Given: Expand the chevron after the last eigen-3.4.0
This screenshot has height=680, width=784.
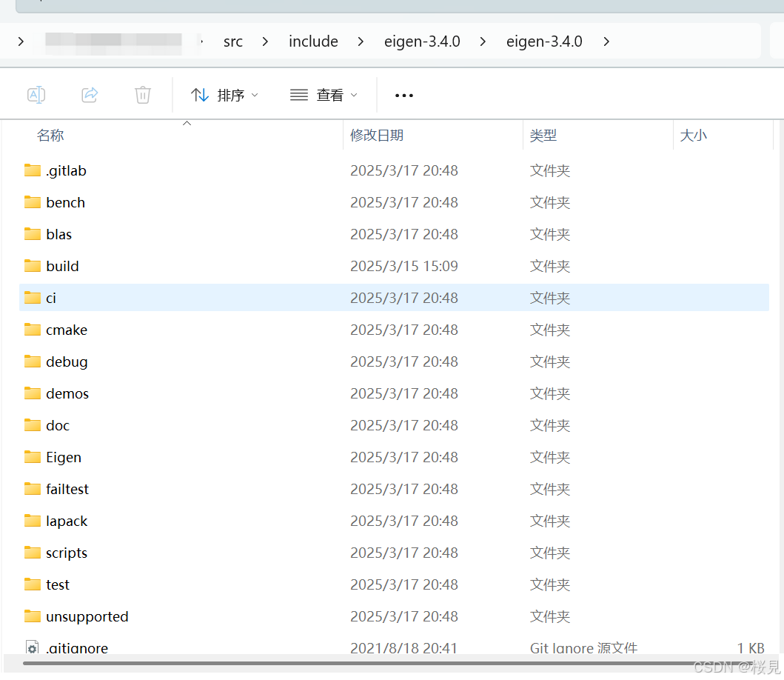Looking at the screenshot, I should (x=606, y=41).
